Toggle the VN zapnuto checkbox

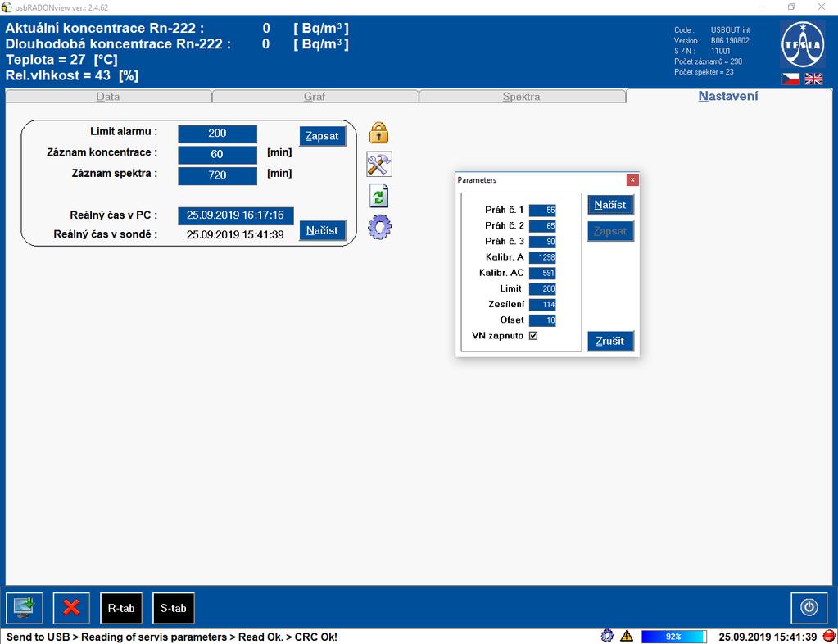coord(532,336)
